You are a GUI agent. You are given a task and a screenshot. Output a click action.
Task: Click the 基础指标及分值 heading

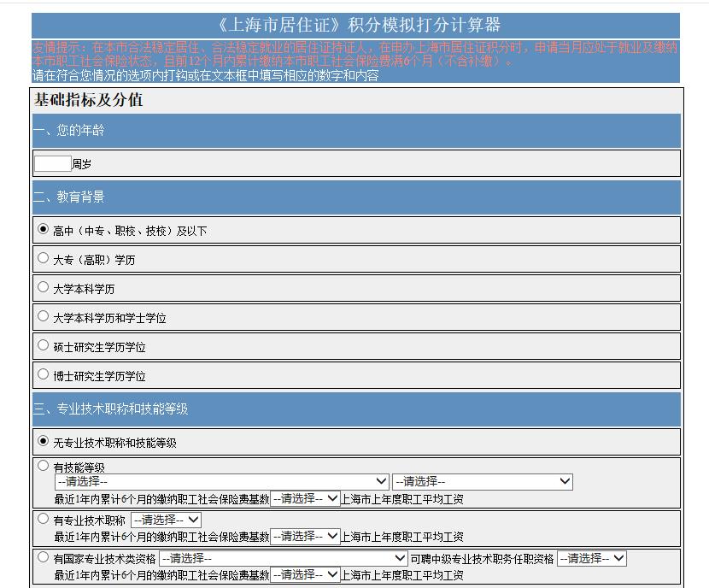[x=89, y=100]
